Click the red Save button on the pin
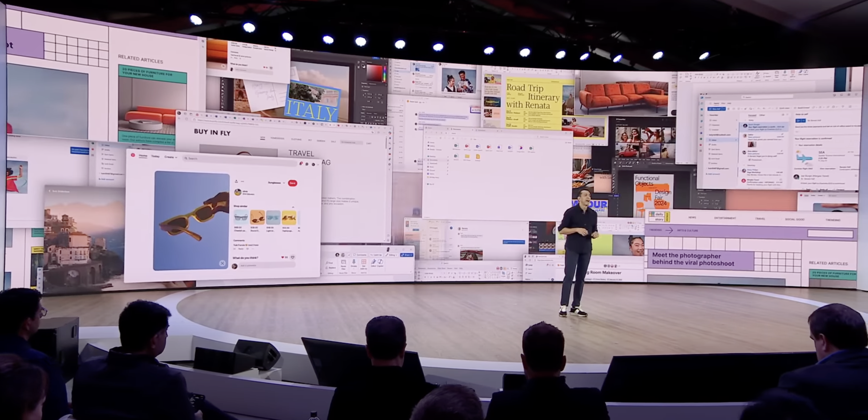868x420 pixels. pyautogui.click(x=293, y=183)
